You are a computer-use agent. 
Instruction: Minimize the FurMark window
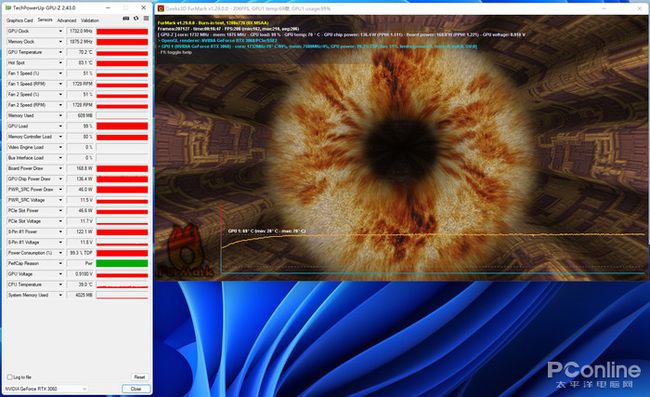(603, 8)
